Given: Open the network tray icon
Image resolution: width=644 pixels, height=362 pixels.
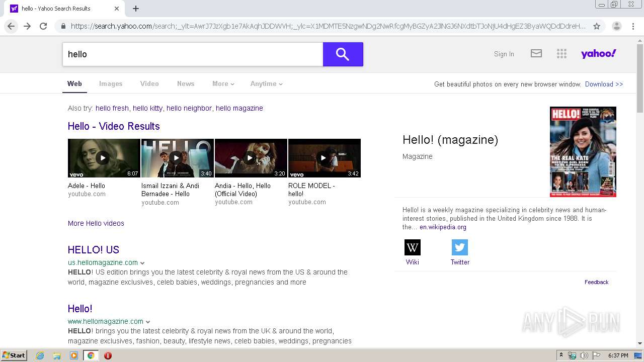Looking at the screenshot, I should click(x=572, y=355).
